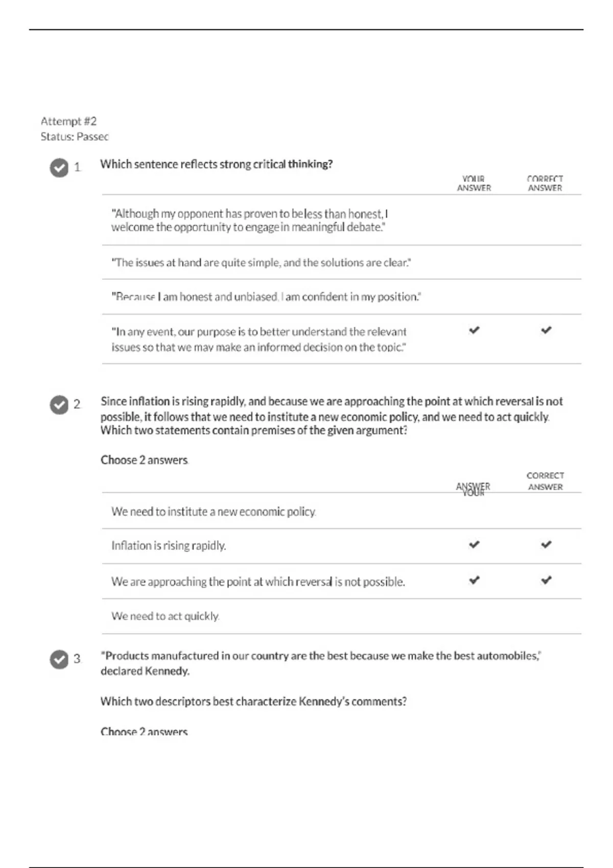Click your-answer checkmark for 'Inflation is rising rapidly'

point(474,545)
